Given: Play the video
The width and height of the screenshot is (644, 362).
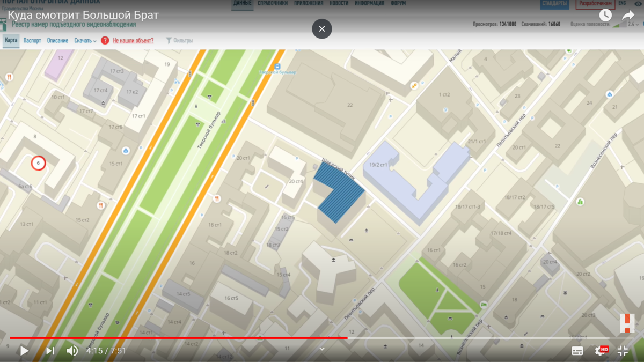Looking at the screenshot, I should [x=24, y=351].
